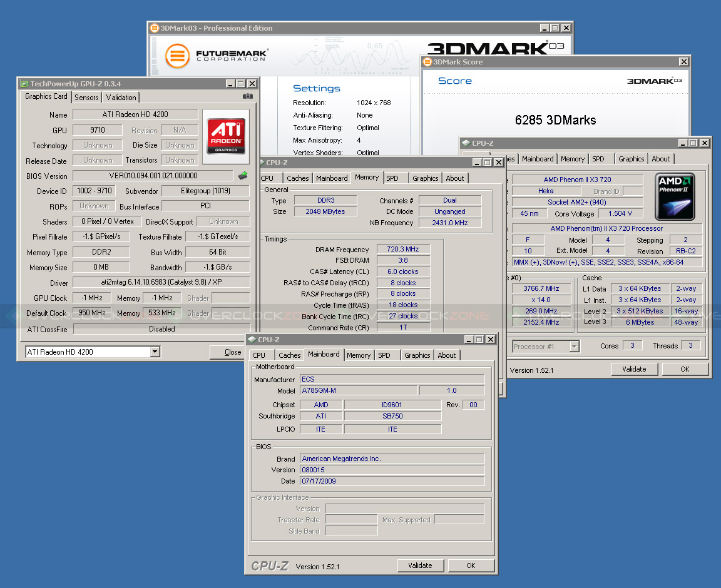Close the 3DMark Score window
The height and width of the screenshot is (588, 721).
click(x=683, y=61)
